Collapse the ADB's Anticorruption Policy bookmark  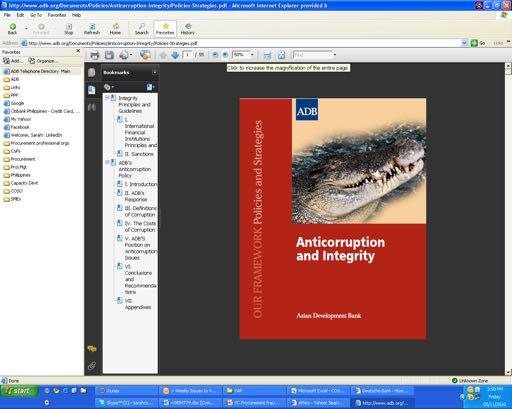[107, 162]
